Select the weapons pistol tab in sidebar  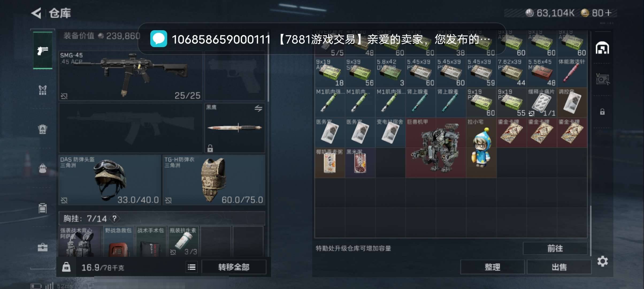click(x=43, y=51)
